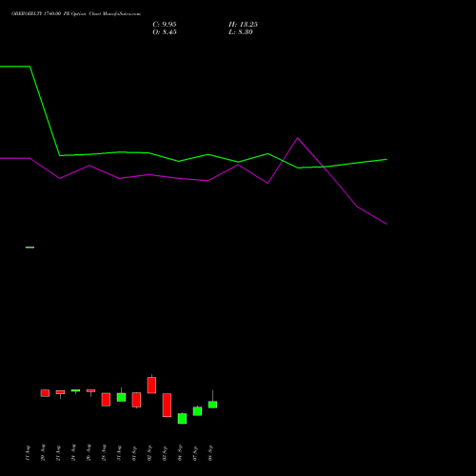Click the '04 Sep' date axis label

click(x=180, y=452)
